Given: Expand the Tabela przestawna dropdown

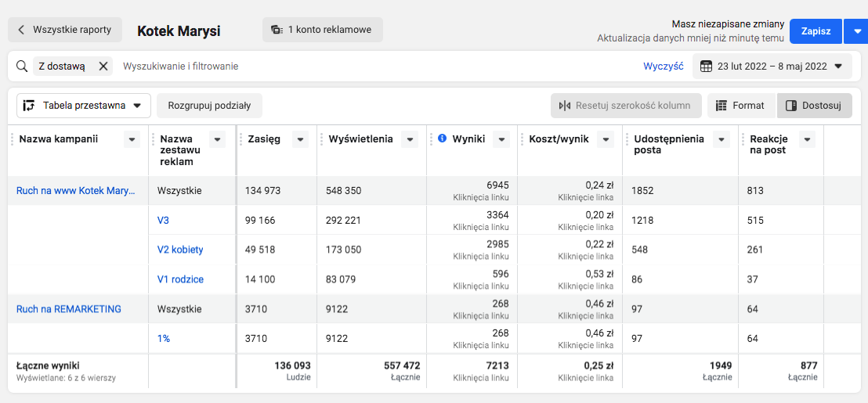Looking at the screenshot, I should (84, 106).
